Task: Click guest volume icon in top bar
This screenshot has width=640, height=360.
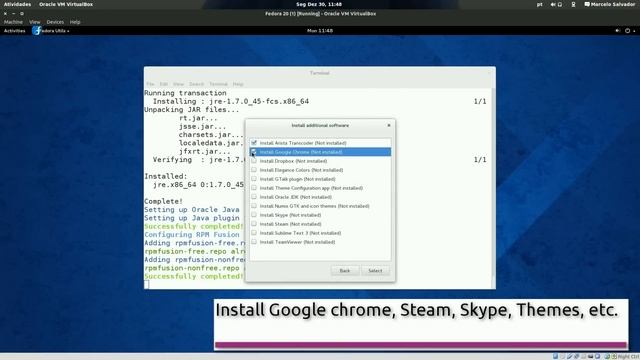Action: 618,31
